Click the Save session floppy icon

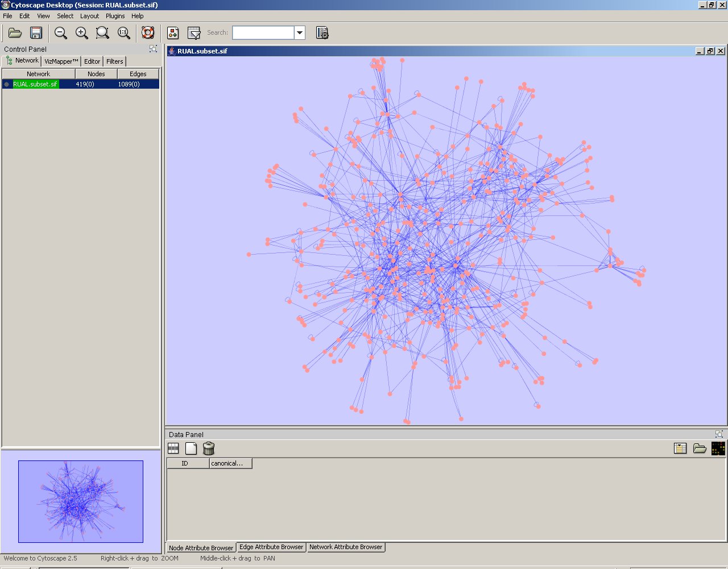[36, 33]
